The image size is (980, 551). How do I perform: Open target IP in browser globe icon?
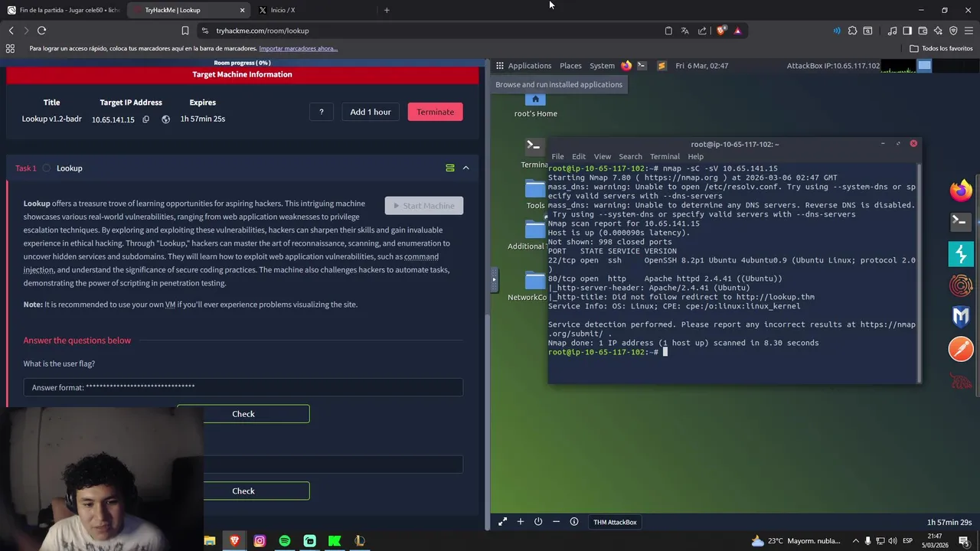coord(165,119)
